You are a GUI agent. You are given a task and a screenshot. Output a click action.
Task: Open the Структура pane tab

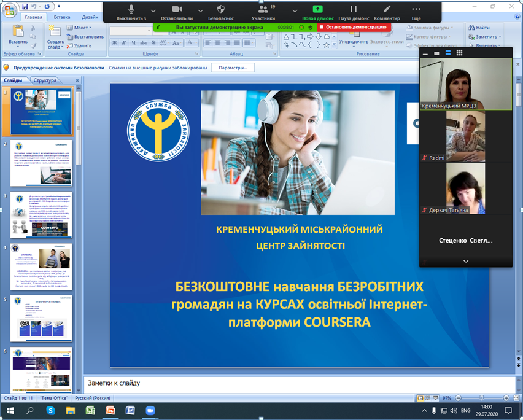45,80
